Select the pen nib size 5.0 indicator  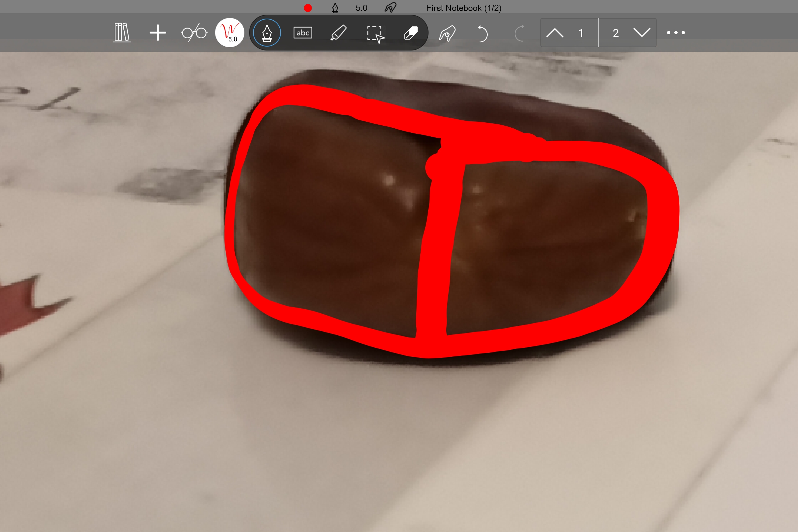(x=361, y=7)
